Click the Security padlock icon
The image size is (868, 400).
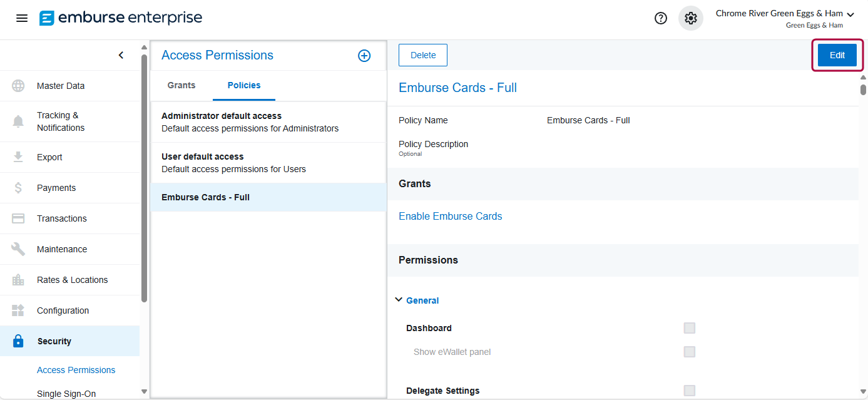coord(18,341)
